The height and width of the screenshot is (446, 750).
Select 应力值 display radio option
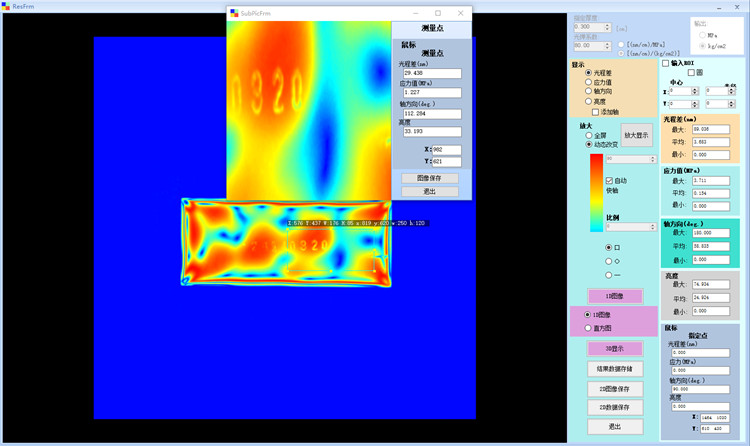[587, 82]
